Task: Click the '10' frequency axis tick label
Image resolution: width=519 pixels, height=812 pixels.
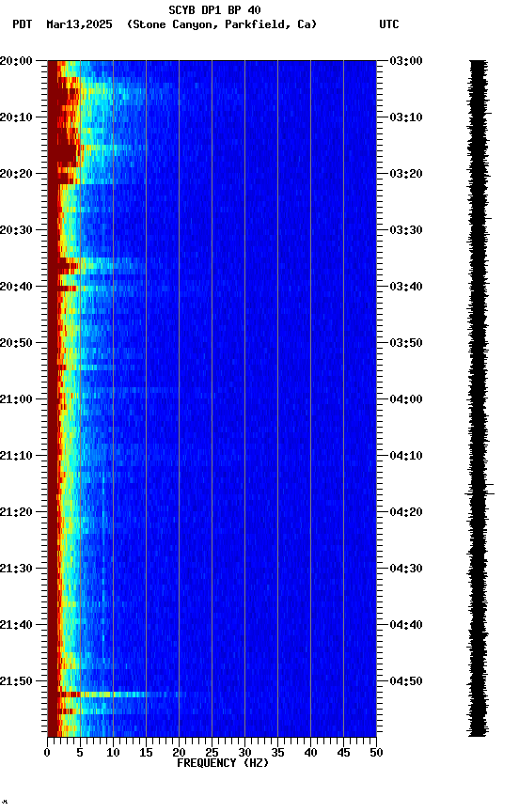Action: point(113,753)
